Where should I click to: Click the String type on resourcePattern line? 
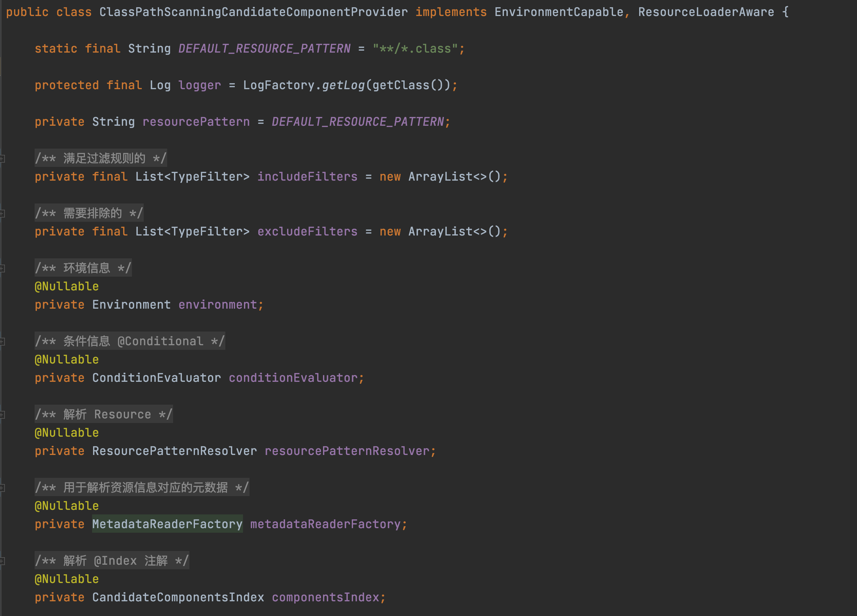(113, 122)
